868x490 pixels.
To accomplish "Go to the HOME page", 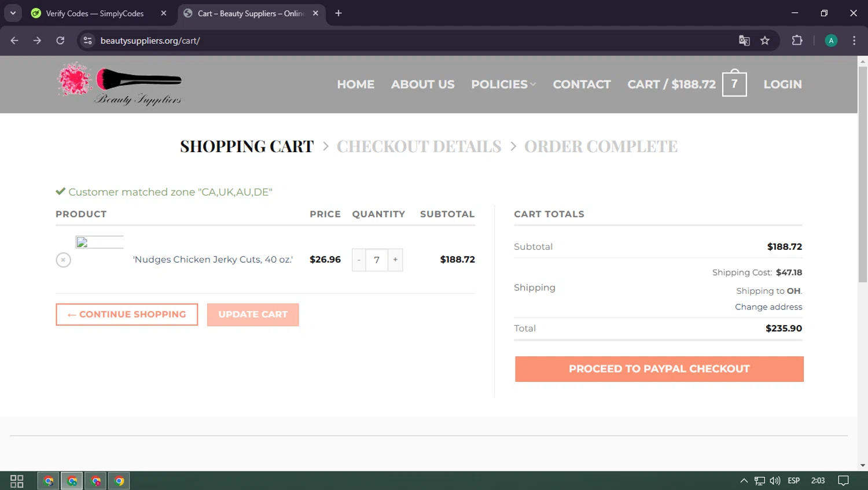I will (x=356, y=84).
